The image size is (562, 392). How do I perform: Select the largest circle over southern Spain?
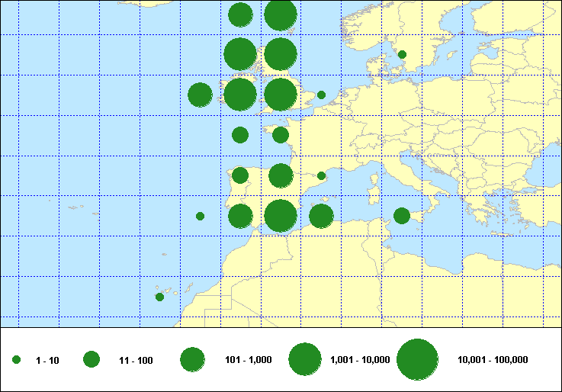click(281, 216)
